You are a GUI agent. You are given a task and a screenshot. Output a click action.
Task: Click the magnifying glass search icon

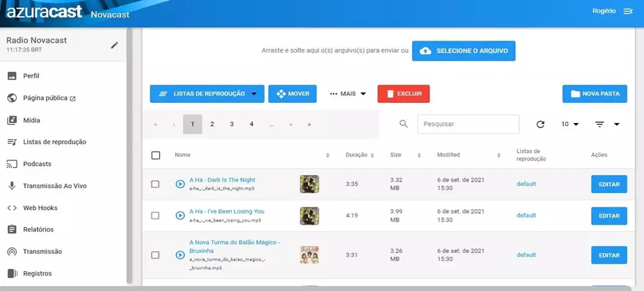[x=404, y=124]
